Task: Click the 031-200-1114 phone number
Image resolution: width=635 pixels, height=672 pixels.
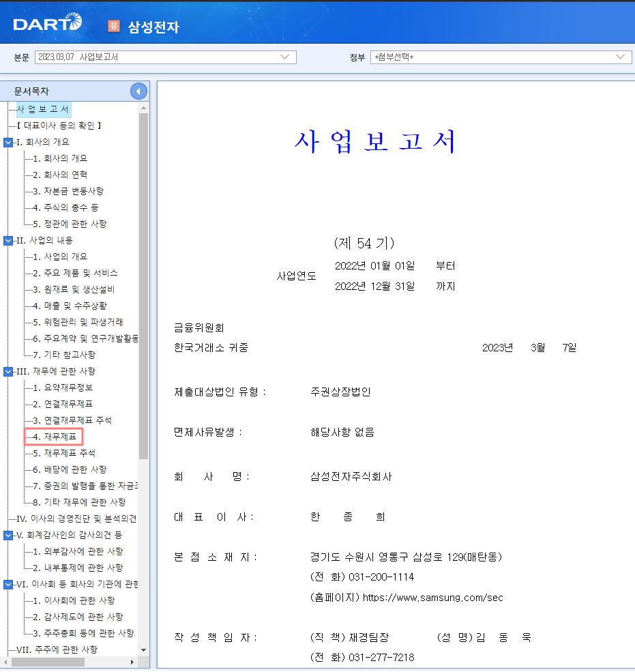Action: click(381, 577)
